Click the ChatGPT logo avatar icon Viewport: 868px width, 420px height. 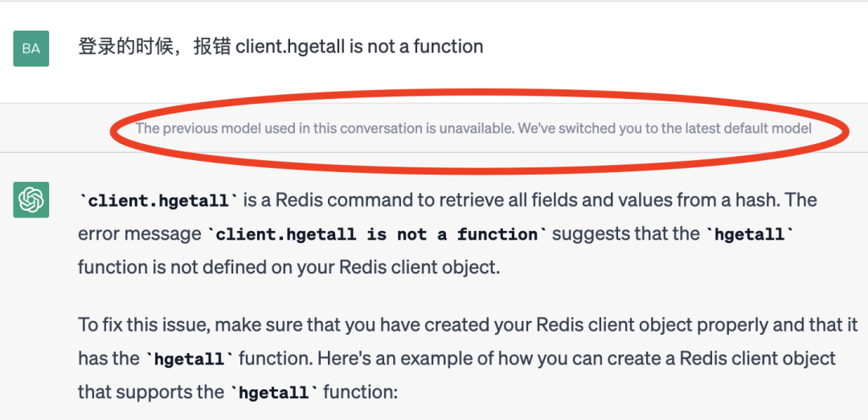pos(31,200)
